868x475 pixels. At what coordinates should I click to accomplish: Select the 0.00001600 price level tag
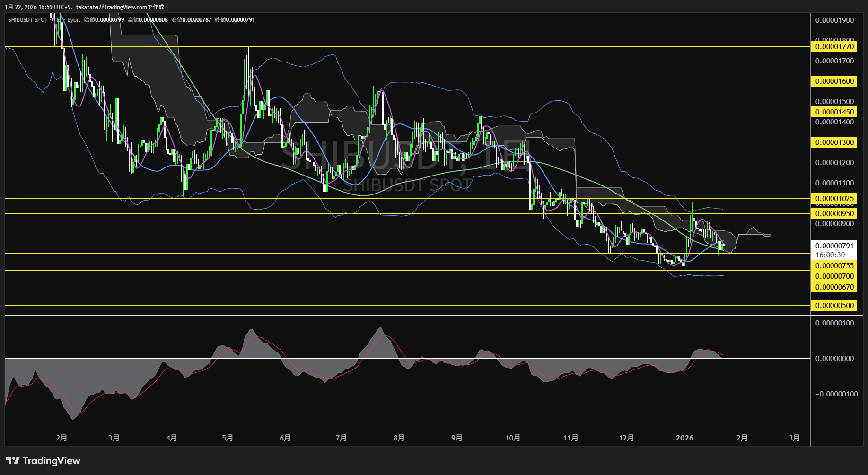click(x=834, y=81)
